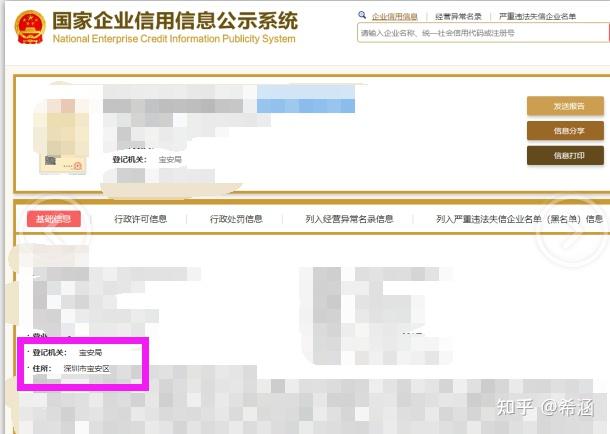Screen dimensions: 610x434
Task: Select the 企业信用信息 search category
Action: pyautogui.click(x=394, y=17)
